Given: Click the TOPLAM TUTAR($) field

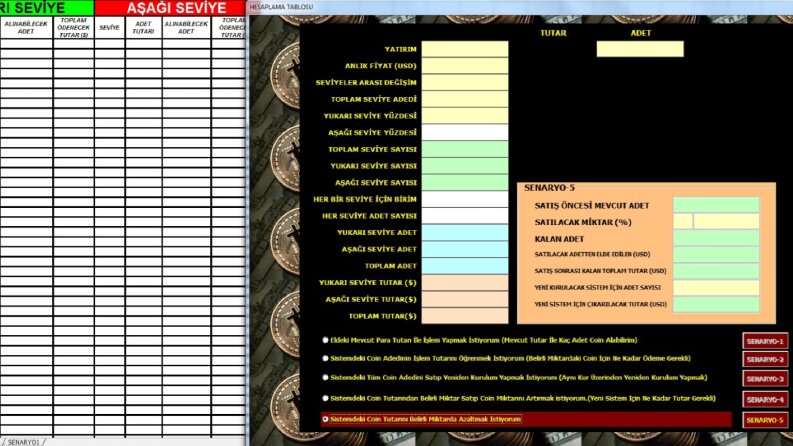Looking at the screenshot, I should [x=465, y=316].
